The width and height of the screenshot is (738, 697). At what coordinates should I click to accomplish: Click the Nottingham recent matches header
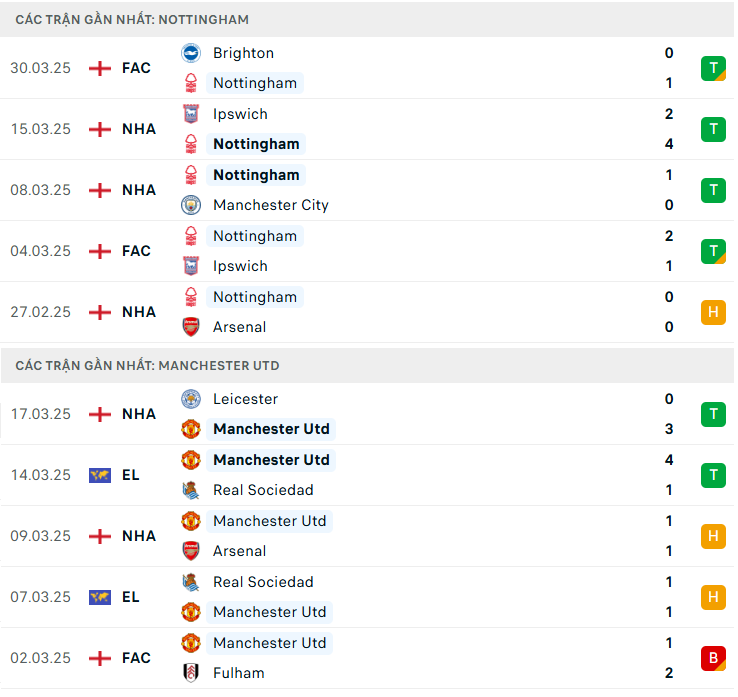(x=132, y=19)
